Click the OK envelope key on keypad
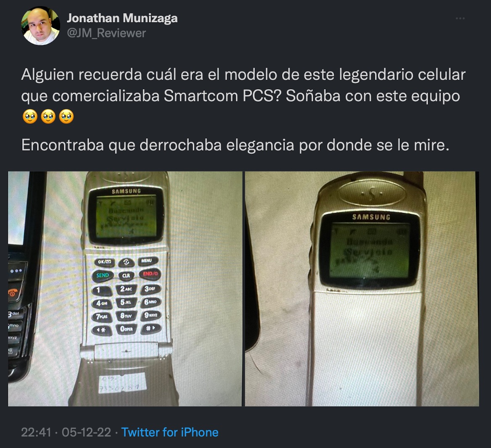Viewport: 491px width, 448px height. [104, 262]
